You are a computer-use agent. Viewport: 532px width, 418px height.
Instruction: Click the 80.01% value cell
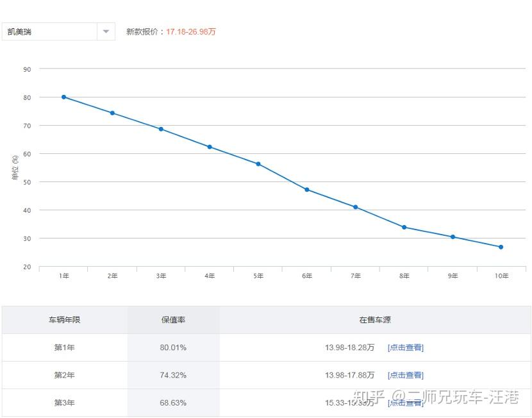173,347
